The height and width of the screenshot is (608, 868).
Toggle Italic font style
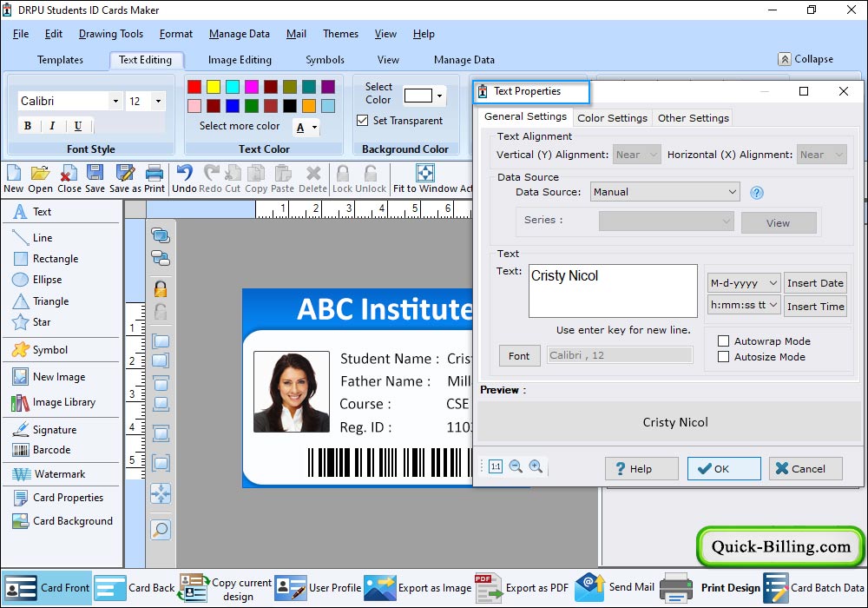pos(52,126)
